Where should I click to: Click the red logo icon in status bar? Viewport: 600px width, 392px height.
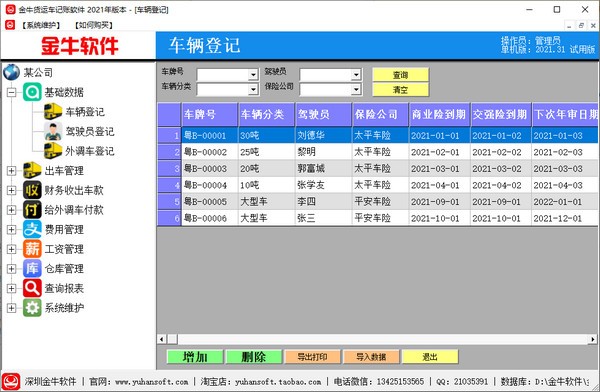click(x=11, y=381)
